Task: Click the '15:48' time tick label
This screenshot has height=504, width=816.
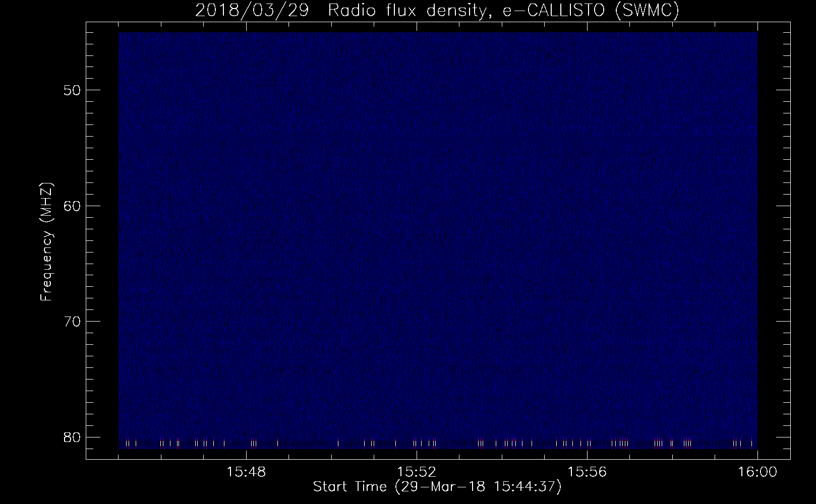Action: [x=246, y=472]
